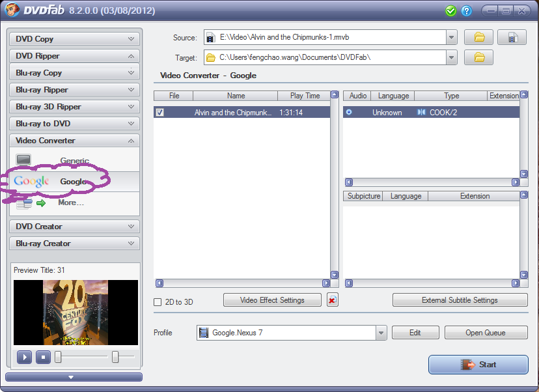The image size is (539, 392).
Task: Select the Google logo profile
Action: [31, 181]
